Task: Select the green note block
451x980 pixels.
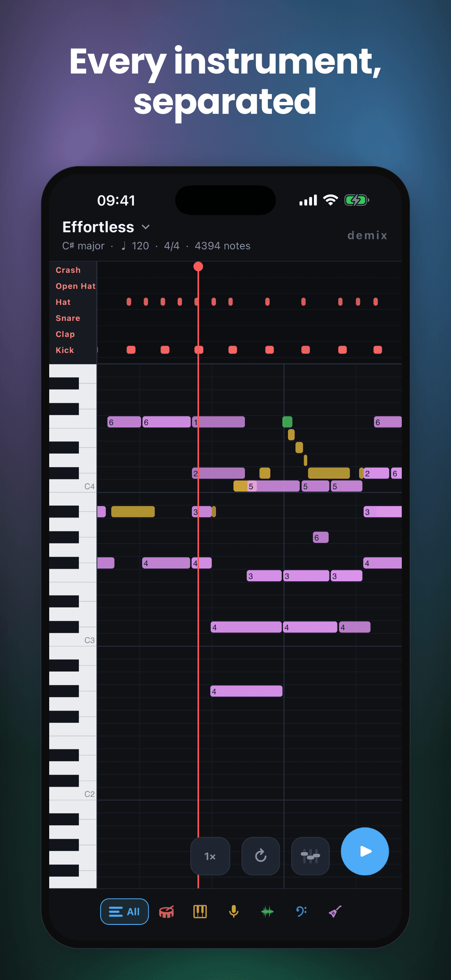Action: click(287, 422)
